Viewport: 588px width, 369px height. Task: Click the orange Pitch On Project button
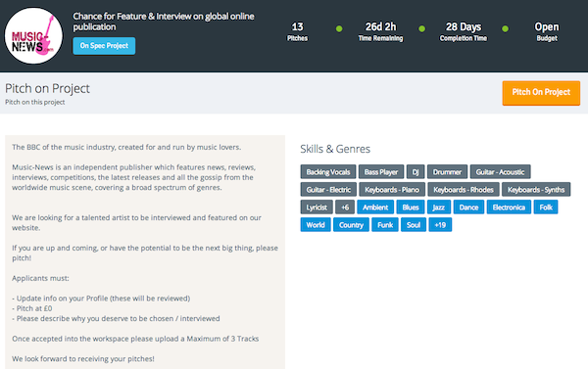541,93
